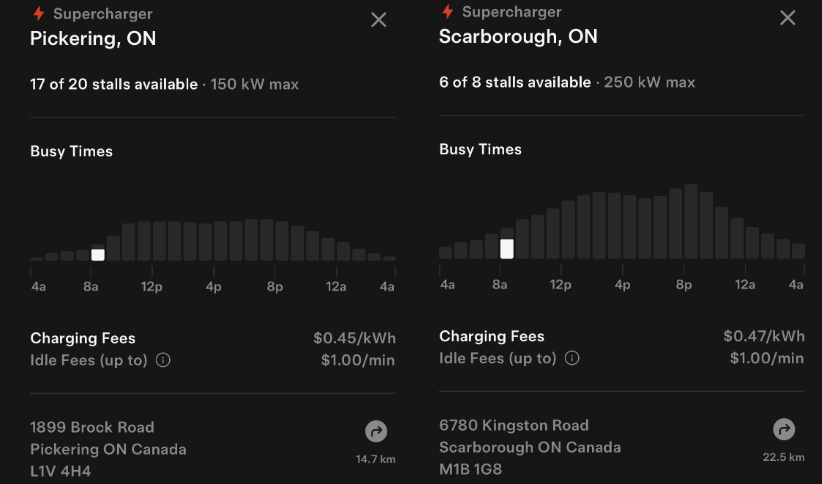This screenshot has height=484, width=822.
Task: Show Pickering idle fees info icon
Action: (163, 360)
